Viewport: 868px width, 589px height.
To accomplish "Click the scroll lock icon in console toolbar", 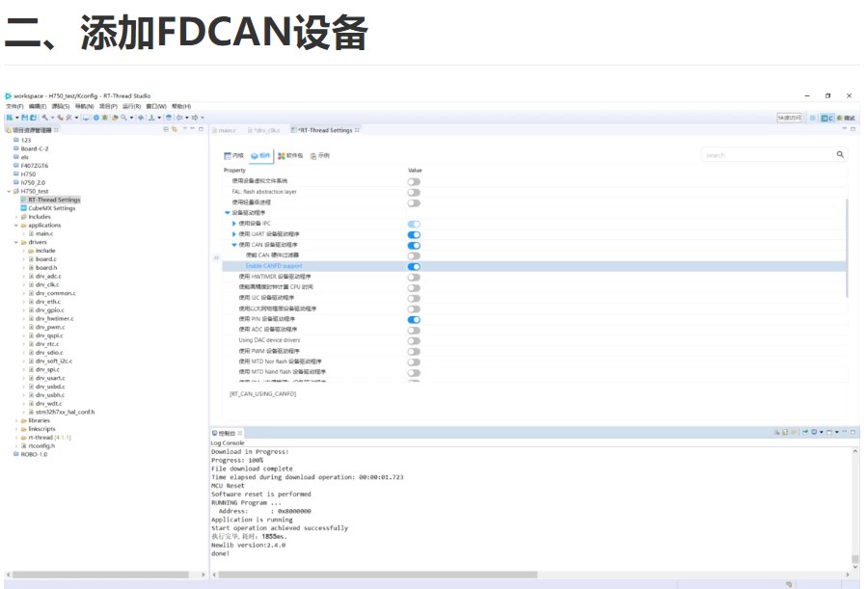I will pos(785,432).
